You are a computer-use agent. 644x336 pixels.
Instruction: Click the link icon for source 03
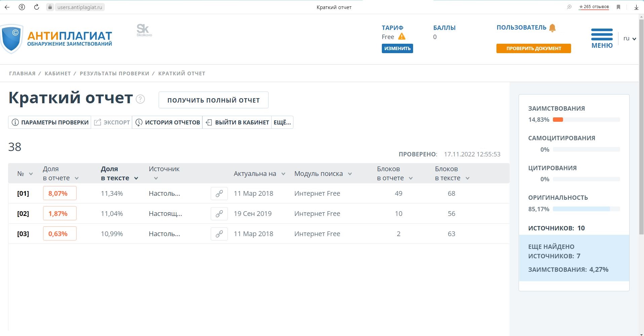(x=219, y=234)
